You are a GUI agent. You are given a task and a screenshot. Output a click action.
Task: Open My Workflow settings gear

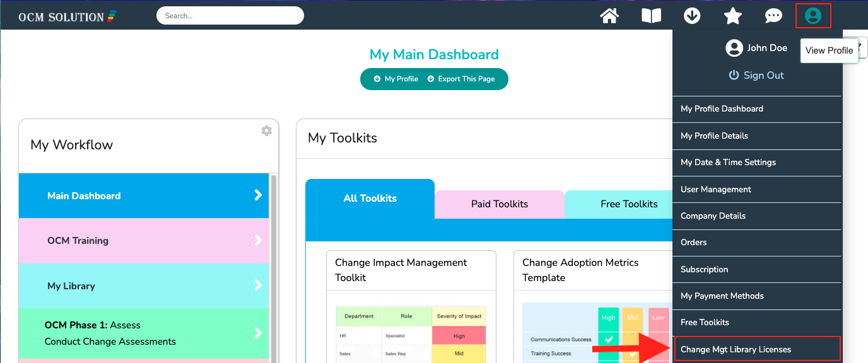(x=266, y=130)
